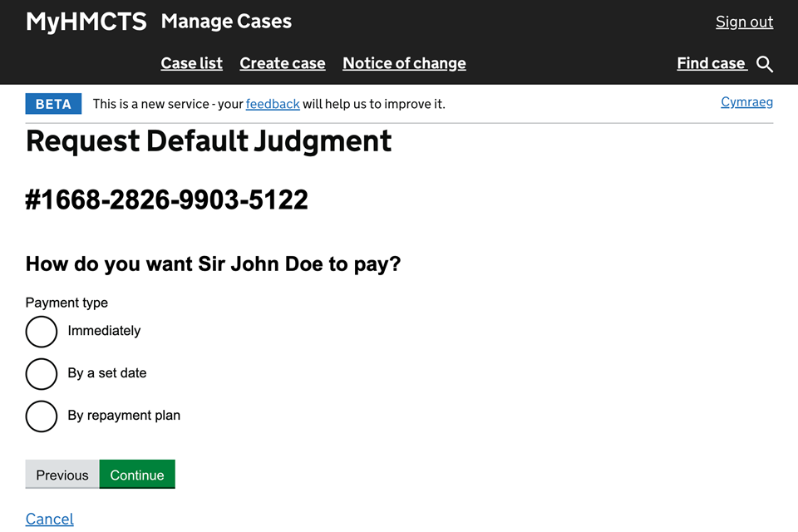Click the case number #1668-2826-9903-5122

(x=167, y=199)
